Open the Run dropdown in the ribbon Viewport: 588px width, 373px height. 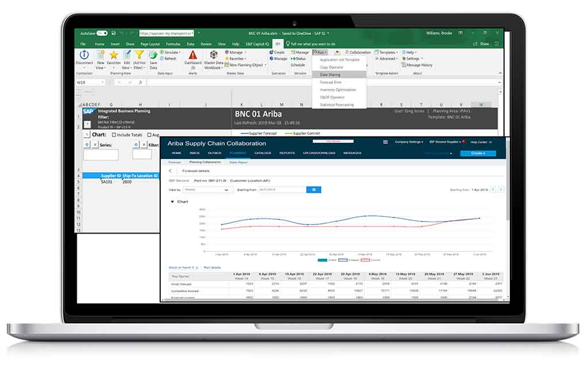click(320, 52)
